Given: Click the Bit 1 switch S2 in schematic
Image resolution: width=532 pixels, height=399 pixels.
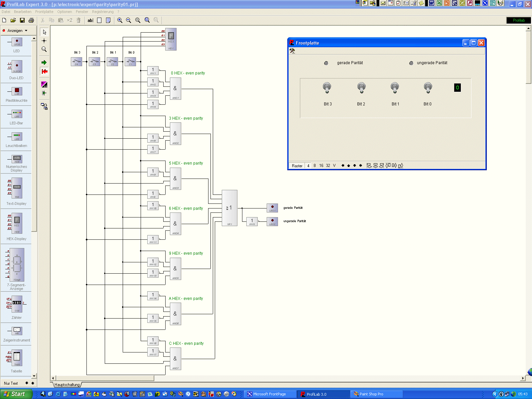Looking at the screenshot, I should coord(112,62).
